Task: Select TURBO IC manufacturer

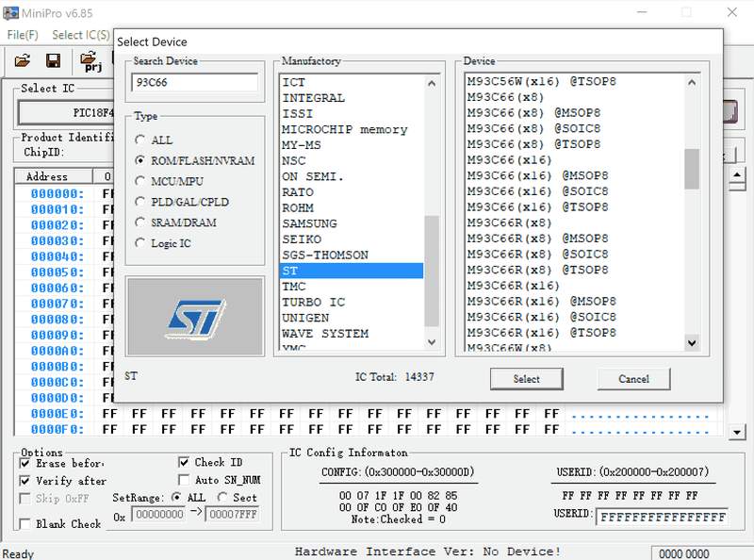Action: 351,302
